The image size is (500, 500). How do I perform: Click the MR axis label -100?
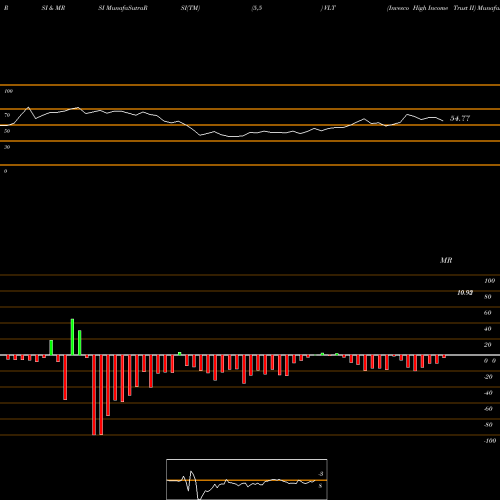click(x=490, y=441)
